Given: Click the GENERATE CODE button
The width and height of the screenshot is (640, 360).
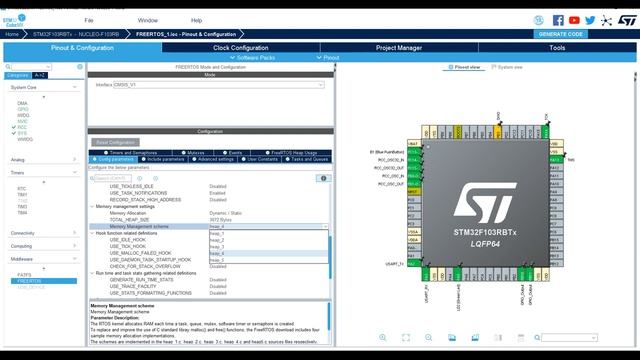Looking at the screenshot, I should click(x=560, y=34).
